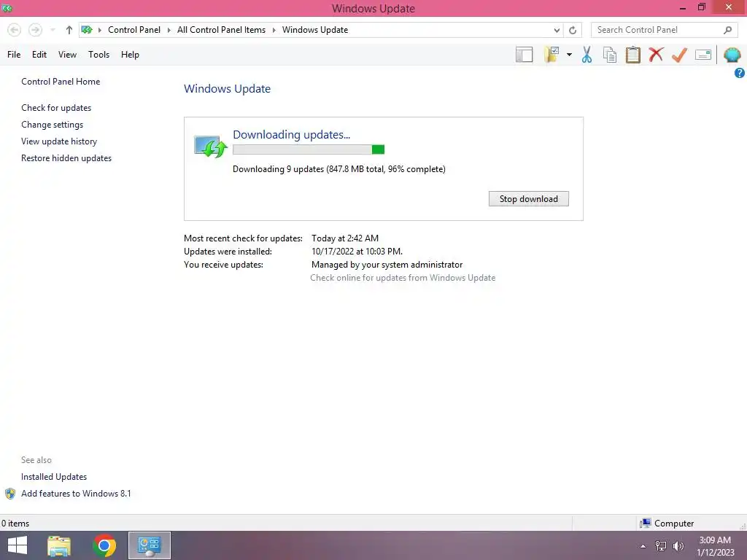Click the orange checkmark toolbar icon
Screen dimensions: 747x560
679,55
